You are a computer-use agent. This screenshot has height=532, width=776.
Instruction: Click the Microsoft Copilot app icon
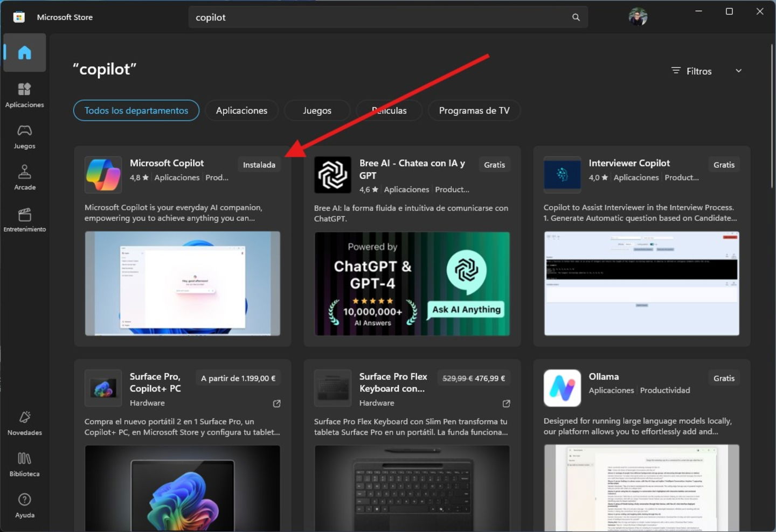(x=103, y=174)
